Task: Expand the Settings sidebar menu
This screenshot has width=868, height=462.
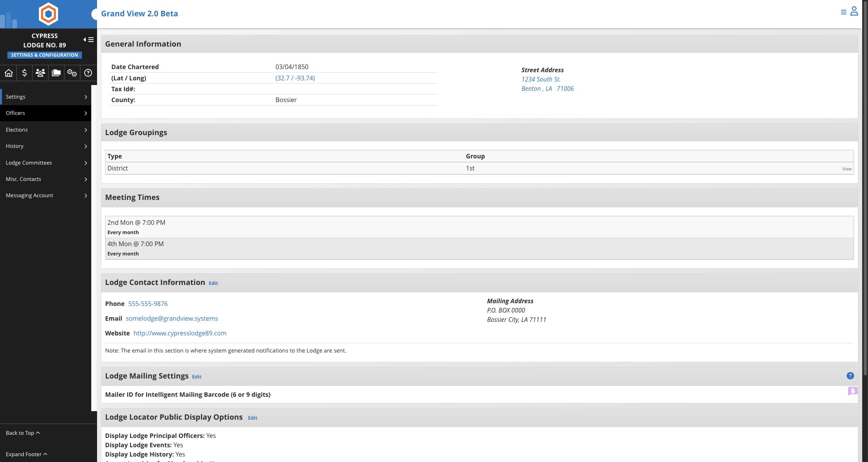Action: coord(46,97)
